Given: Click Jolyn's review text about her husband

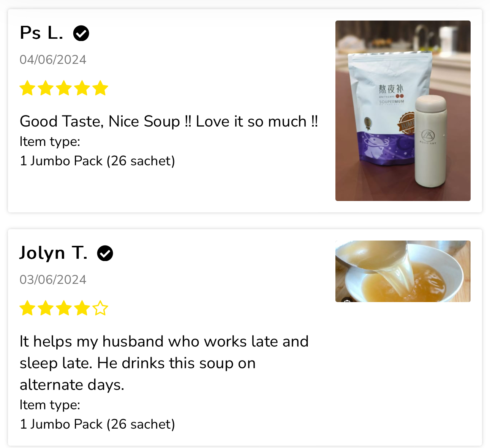Looking at the screenshot, I should click(164, 363).
